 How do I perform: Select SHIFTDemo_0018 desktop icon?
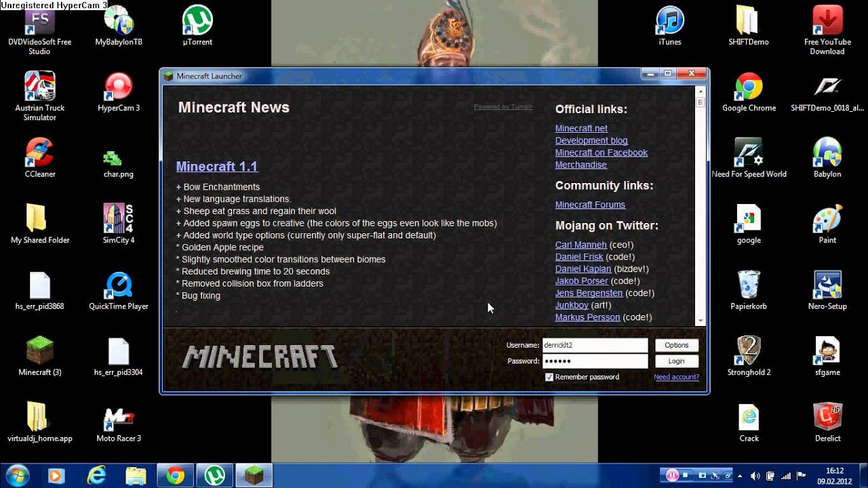[x=827, y=92]
